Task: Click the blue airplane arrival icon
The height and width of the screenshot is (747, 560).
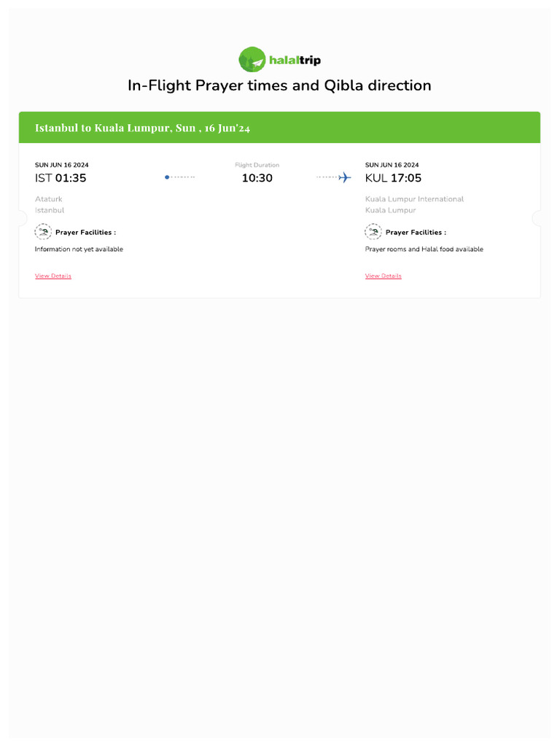Action: click(345, 177)
